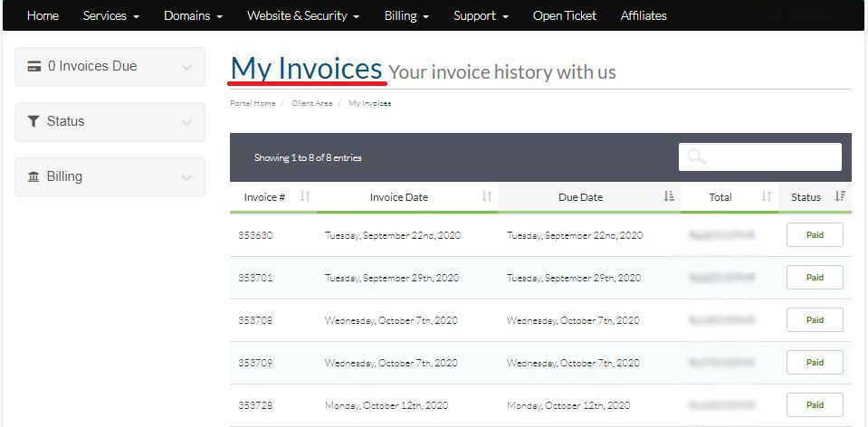The height and width of the screenshot is (427, 868).
Task: Sort by Status column sort icon
Action: [840, 196]
